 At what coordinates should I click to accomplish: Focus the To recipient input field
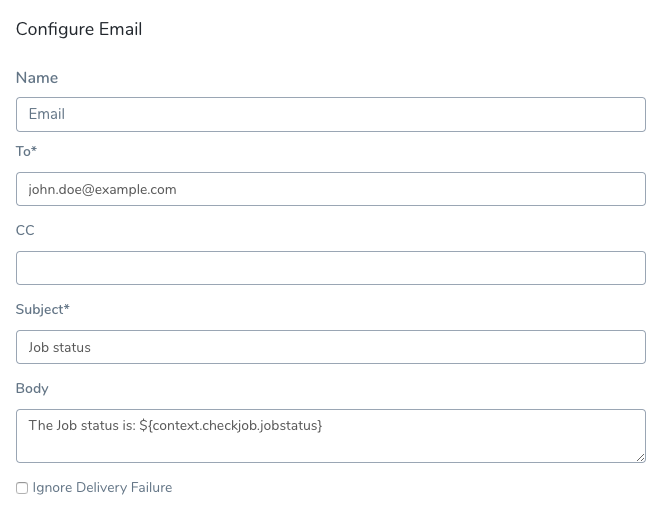331,189
